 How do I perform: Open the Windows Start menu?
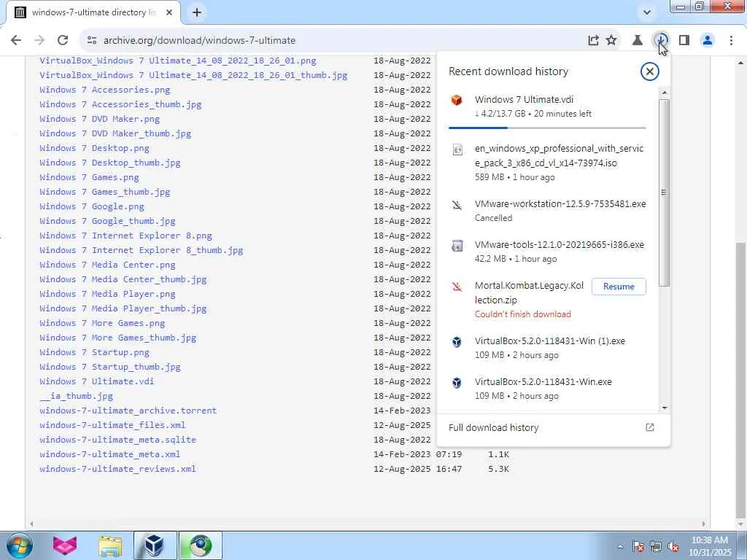pos(20,545)
